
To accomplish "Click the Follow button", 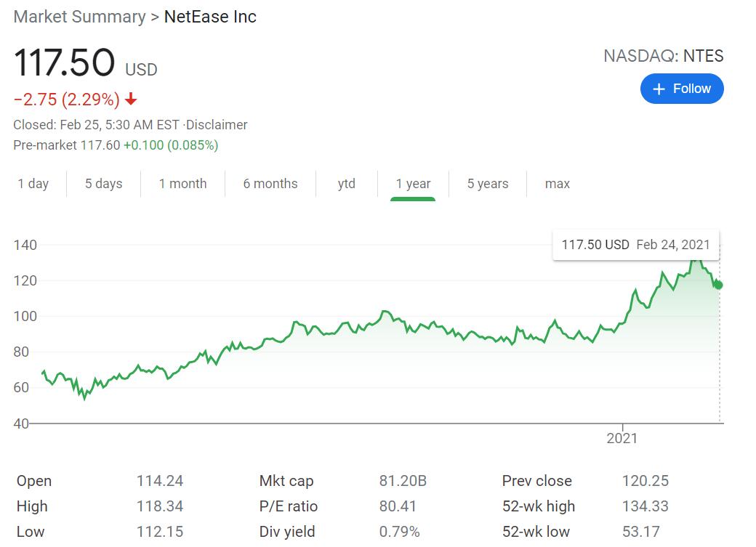I will [x=681, y=89].
